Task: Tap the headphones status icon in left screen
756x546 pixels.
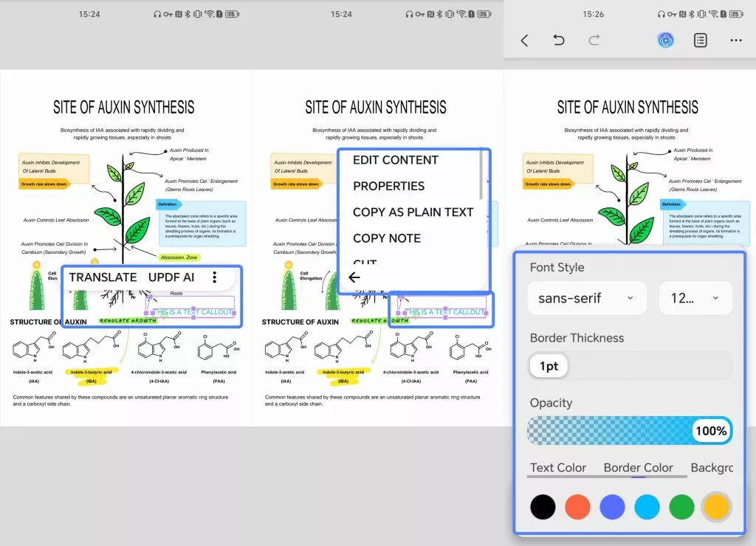Action: [157, 14]
